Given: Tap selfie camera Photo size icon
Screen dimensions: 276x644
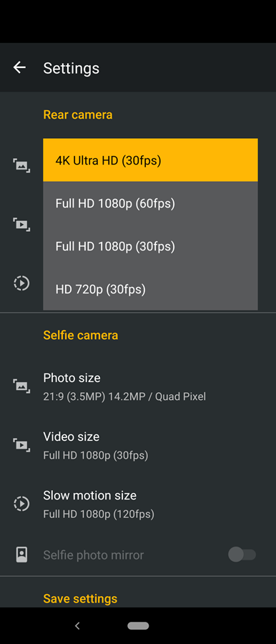Looking at the screenshot, I should point(21,386).
